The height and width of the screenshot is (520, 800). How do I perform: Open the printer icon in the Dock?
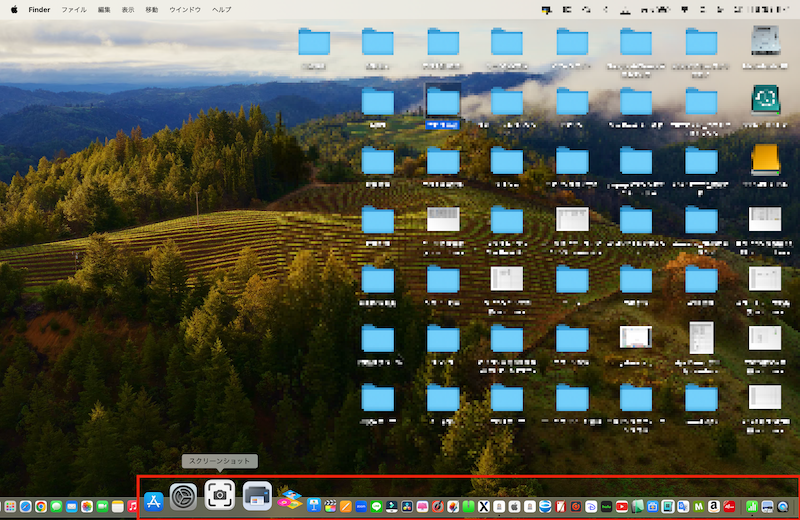tap(257, 496)
